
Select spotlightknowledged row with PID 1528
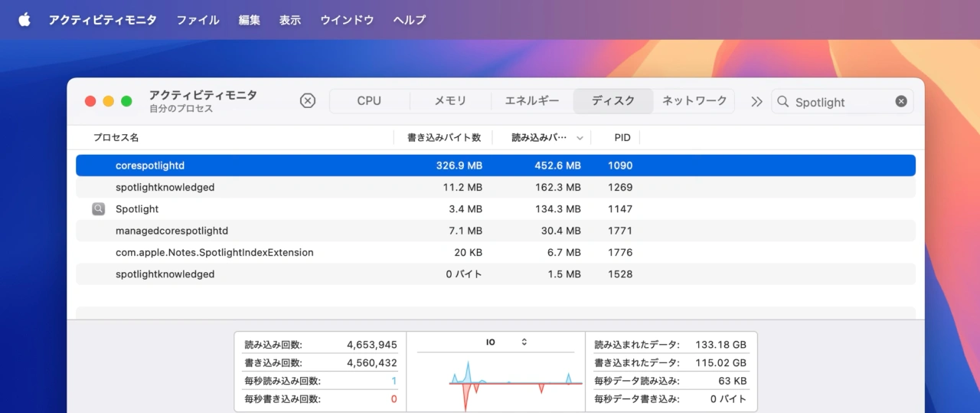[x=495, y=274]
